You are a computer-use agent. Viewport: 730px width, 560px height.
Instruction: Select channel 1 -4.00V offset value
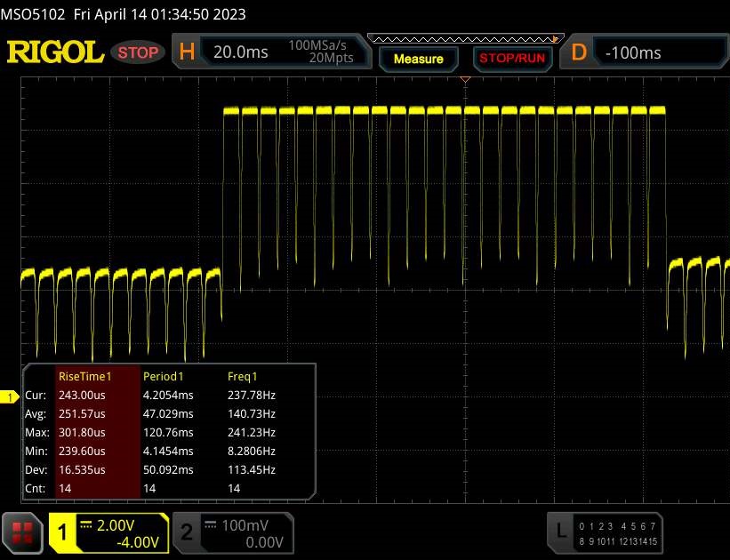pos(138,542)
